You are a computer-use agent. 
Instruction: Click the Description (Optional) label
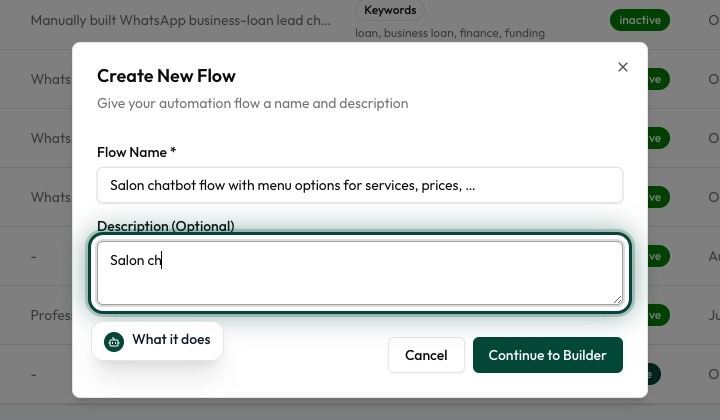pyautogui.click(x=166, y=226)
